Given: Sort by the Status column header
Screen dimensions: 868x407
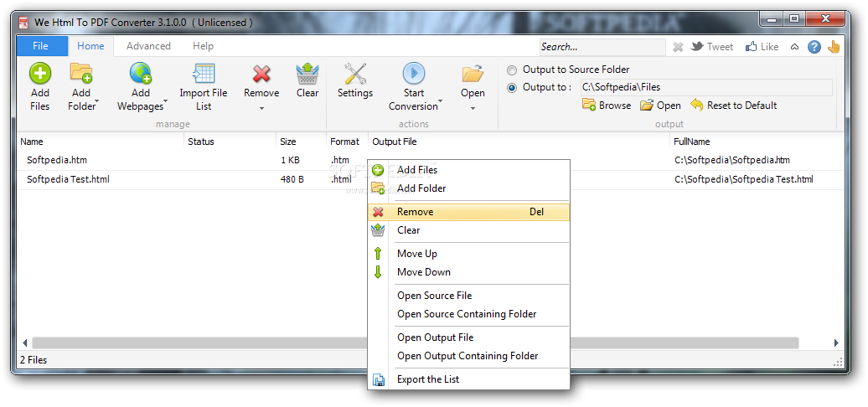Looking at the screenshot, I should click(x=230, y=142).
